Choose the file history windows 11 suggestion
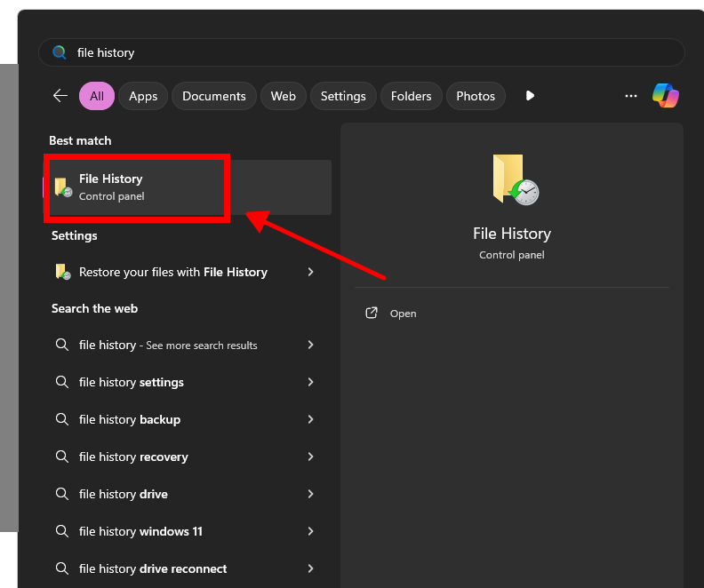This screenshot has width=704, height=588. [140, 532]
